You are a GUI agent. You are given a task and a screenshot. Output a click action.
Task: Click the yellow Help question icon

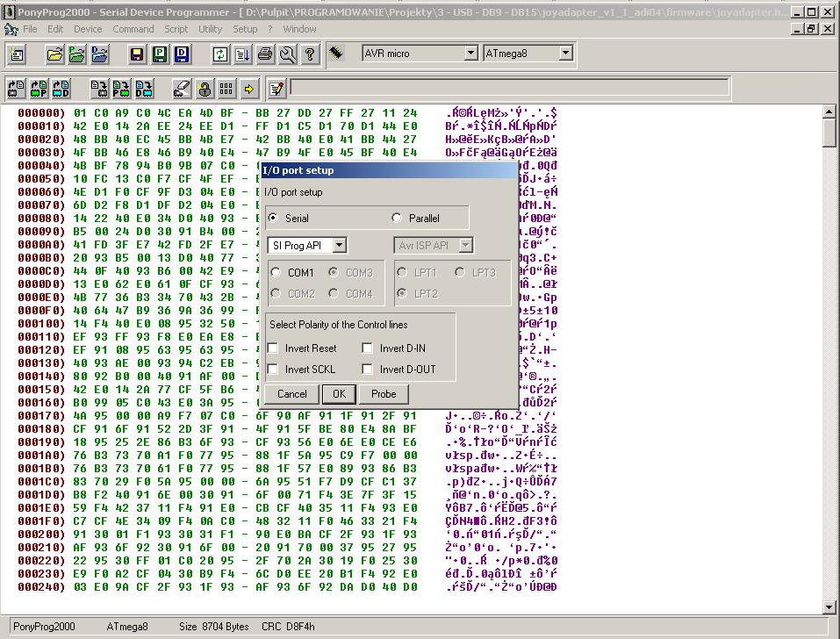point(310,54)
